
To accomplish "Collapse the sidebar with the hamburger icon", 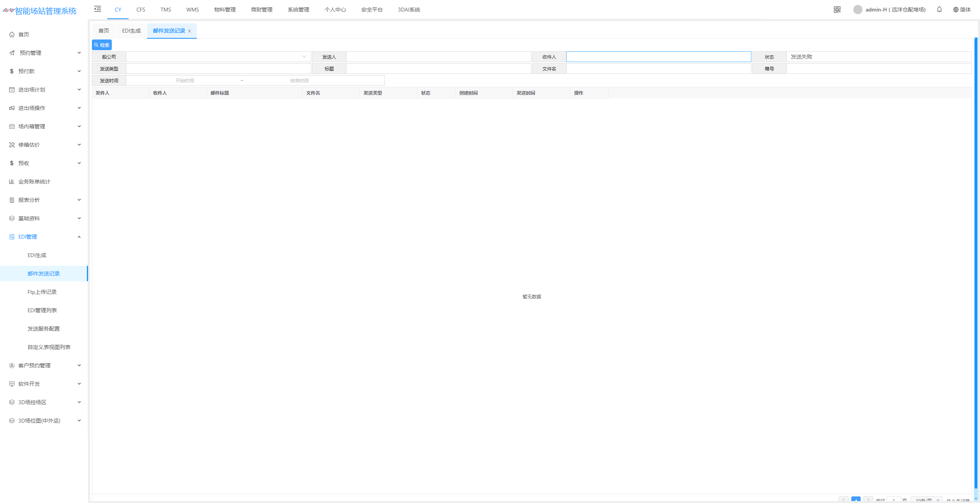I will pyautogui.click(x=98, y=9).
